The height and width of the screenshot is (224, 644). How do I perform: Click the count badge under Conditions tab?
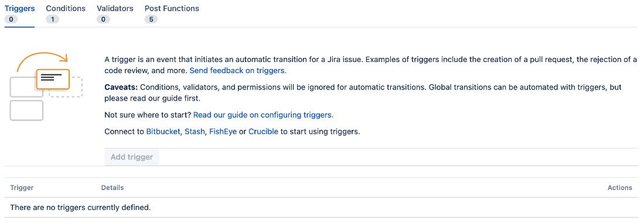tap(53, 19)
